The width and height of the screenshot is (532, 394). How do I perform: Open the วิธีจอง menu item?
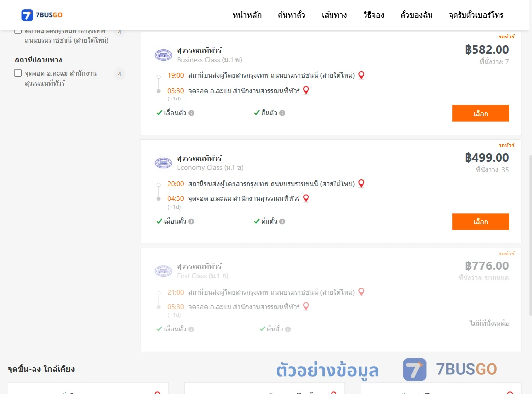click(x=373, y=15)
